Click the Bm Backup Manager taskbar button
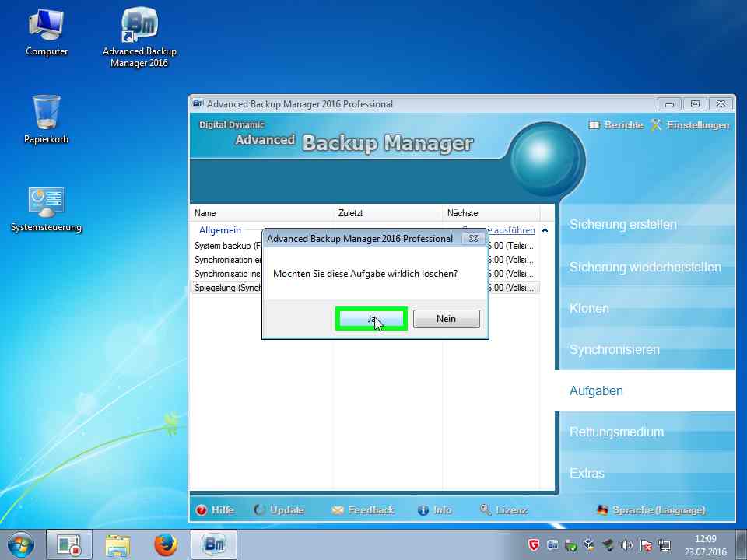This screenshot has width=747, height=560. 214,544
